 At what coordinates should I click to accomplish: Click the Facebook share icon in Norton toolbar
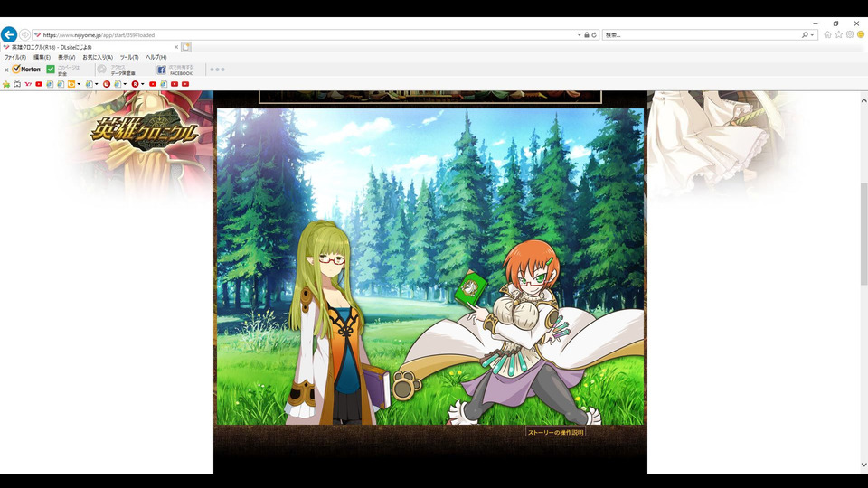(161, 70)
